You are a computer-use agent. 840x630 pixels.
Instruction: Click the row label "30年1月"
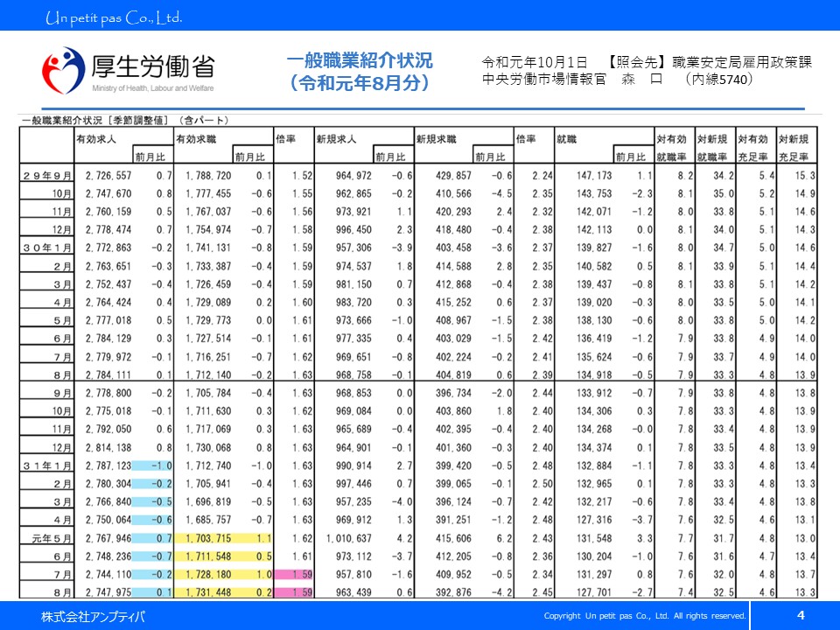47,248
